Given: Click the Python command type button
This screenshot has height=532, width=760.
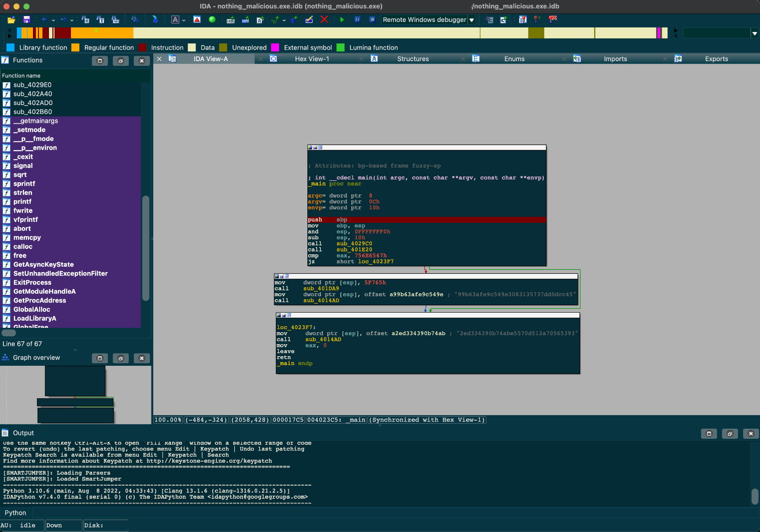Looking at the screenshot, I should tap(15, 513).
